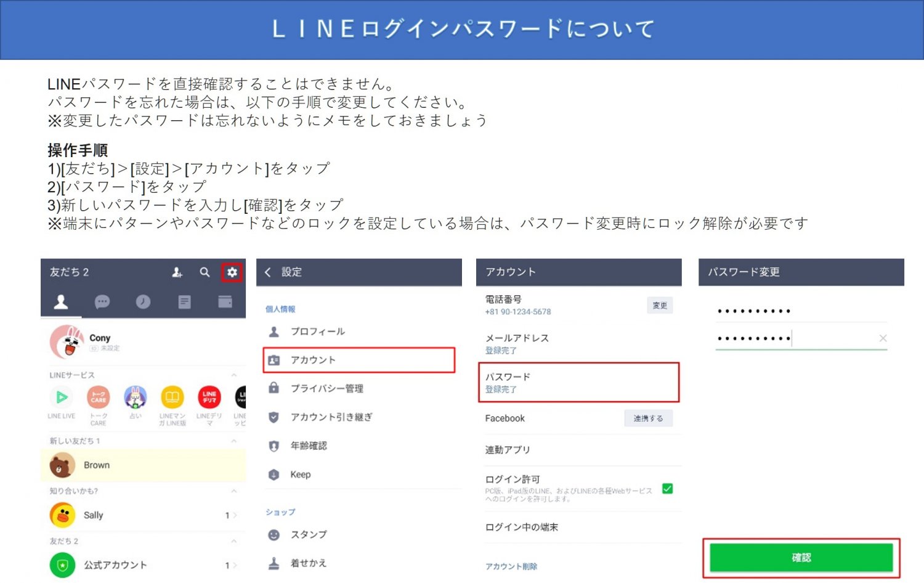Collapse the 知り合いかも? section
Image resolution: width=924 pixels, height=583 pixels.
[x=234, y=491]
